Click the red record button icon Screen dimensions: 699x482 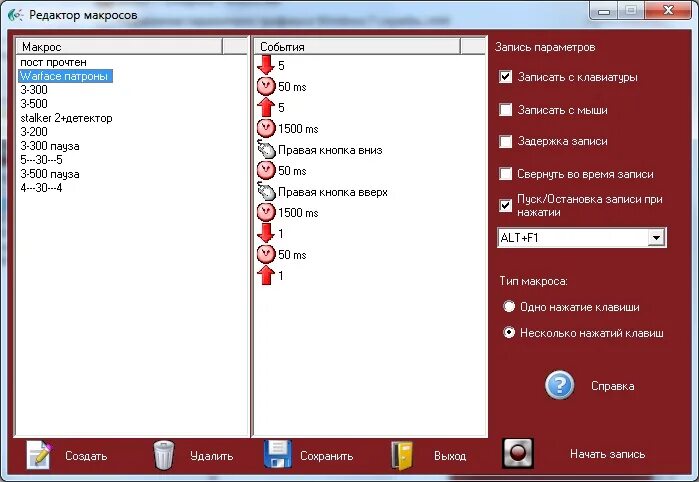pyautogui.click(x=518, y=453)
